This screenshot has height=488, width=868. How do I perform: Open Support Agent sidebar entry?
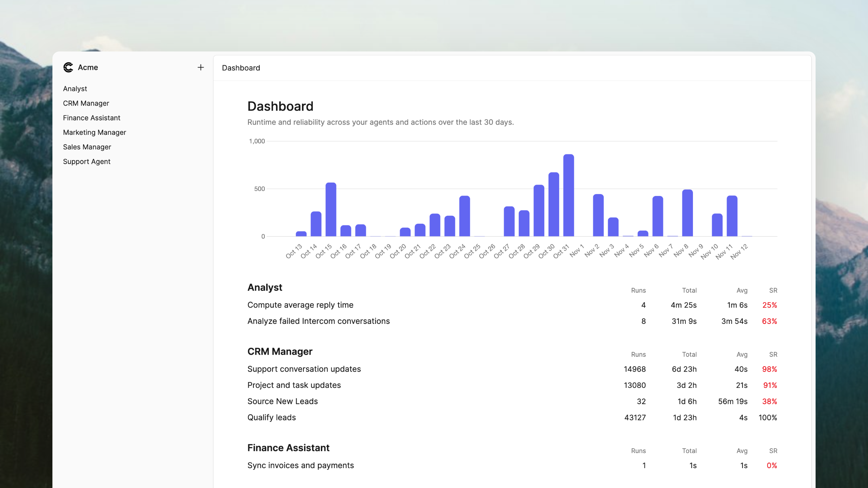coord(86,162)
